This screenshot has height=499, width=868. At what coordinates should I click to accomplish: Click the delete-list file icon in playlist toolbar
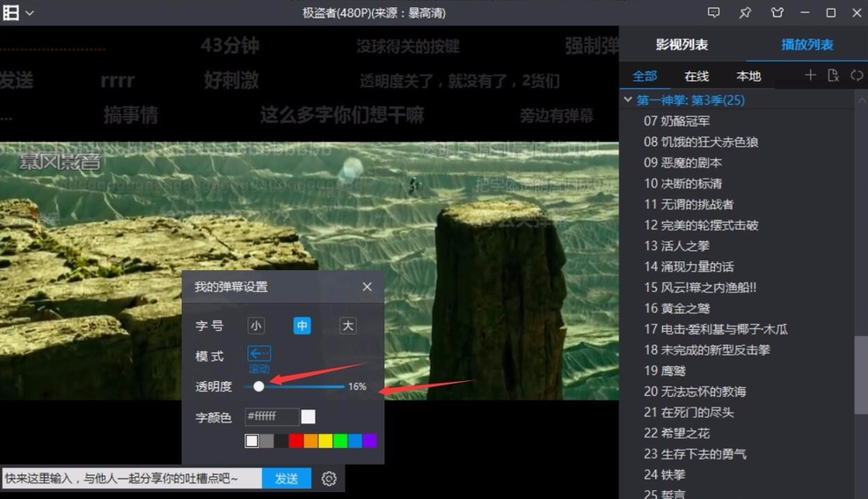coord(833,75)
